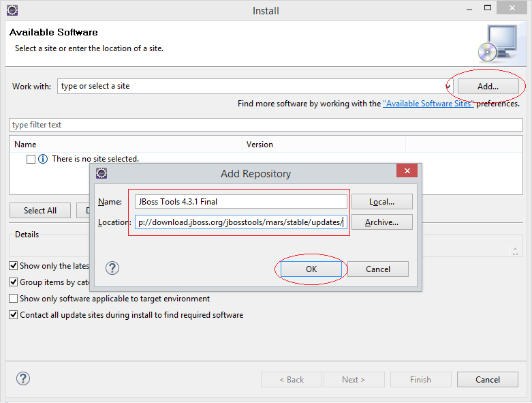Confirm Add Repository with OK

pos(311,269)
